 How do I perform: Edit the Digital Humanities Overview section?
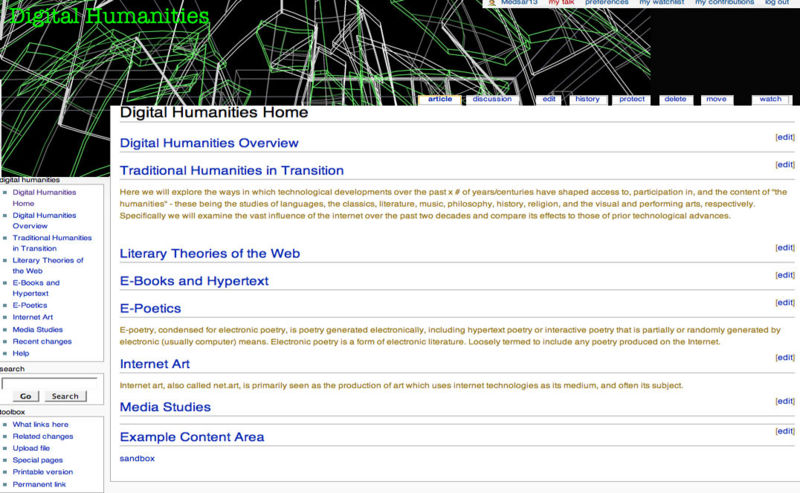pyautogui.click(x=785, y=137)
